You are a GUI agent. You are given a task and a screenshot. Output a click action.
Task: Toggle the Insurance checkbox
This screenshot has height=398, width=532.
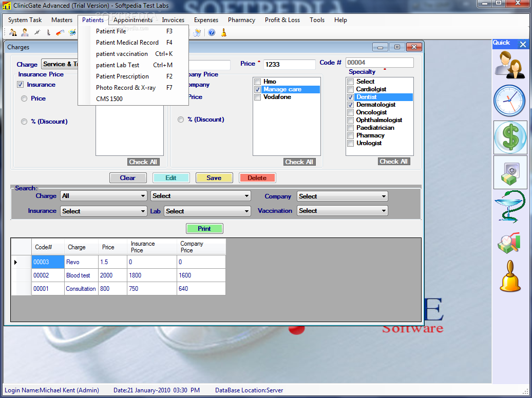21,85
